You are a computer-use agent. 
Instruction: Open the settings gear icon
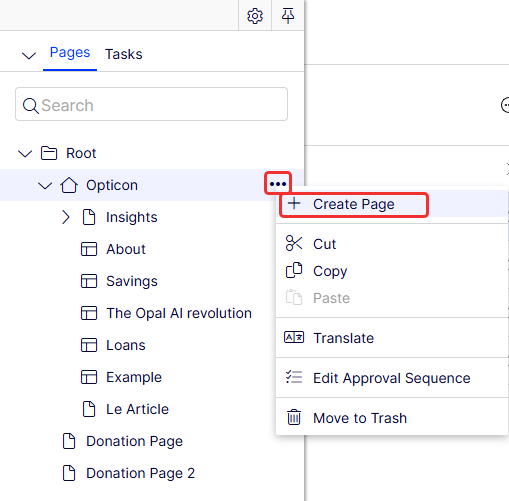tap(255, 16)
